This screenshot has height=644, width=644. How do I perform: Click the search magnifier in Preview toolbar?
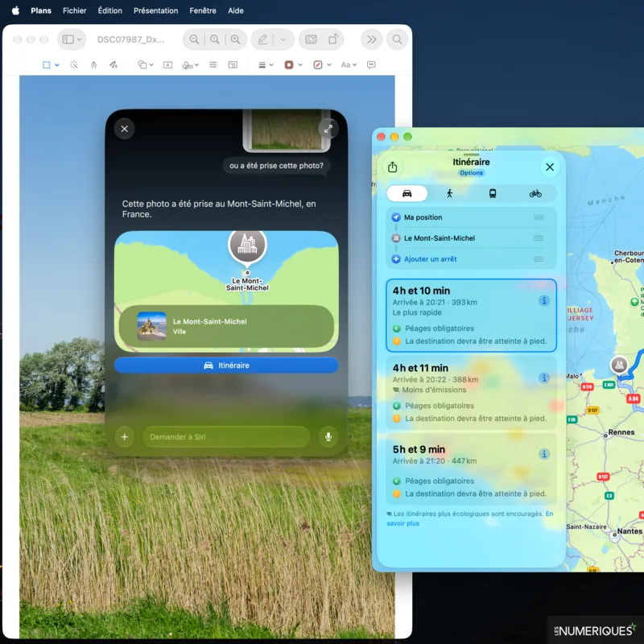[x=397, y=39]
